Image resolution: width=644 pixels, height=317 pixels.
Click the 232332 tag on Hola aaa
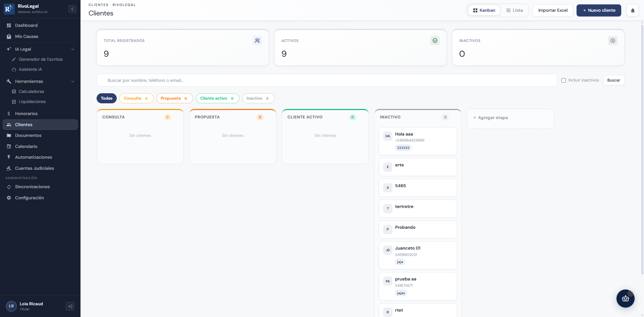[403, 148]
